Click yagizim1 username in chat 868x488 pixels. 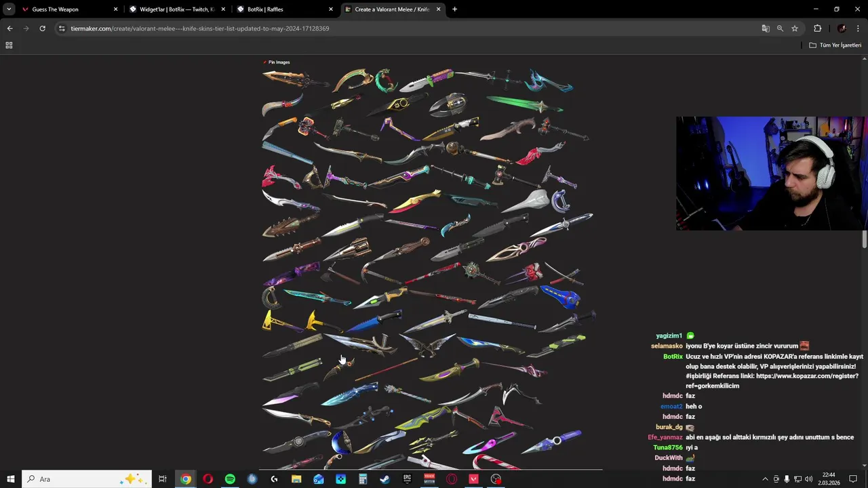669,335
